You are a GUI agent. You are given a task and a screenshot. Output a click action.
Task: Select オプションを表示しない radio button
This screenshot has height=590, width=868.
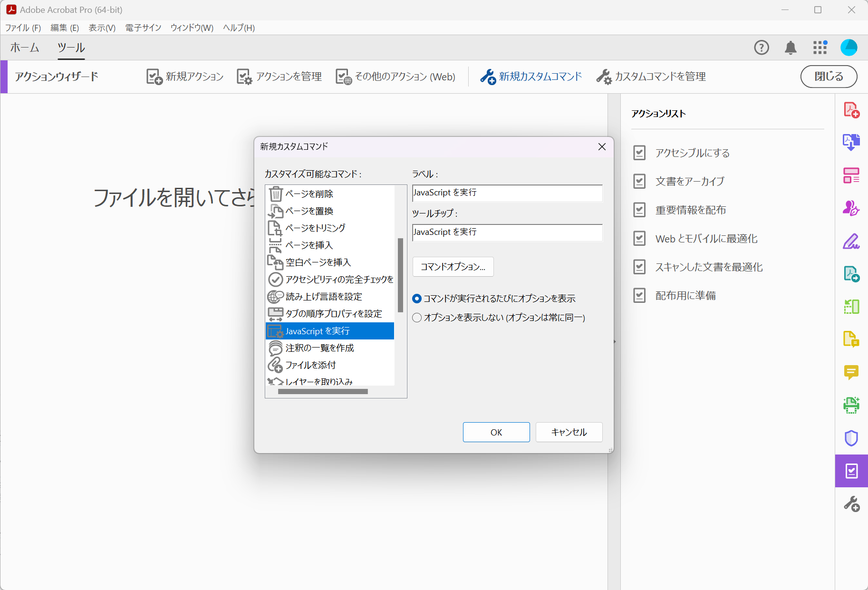(x=417, y=318)
